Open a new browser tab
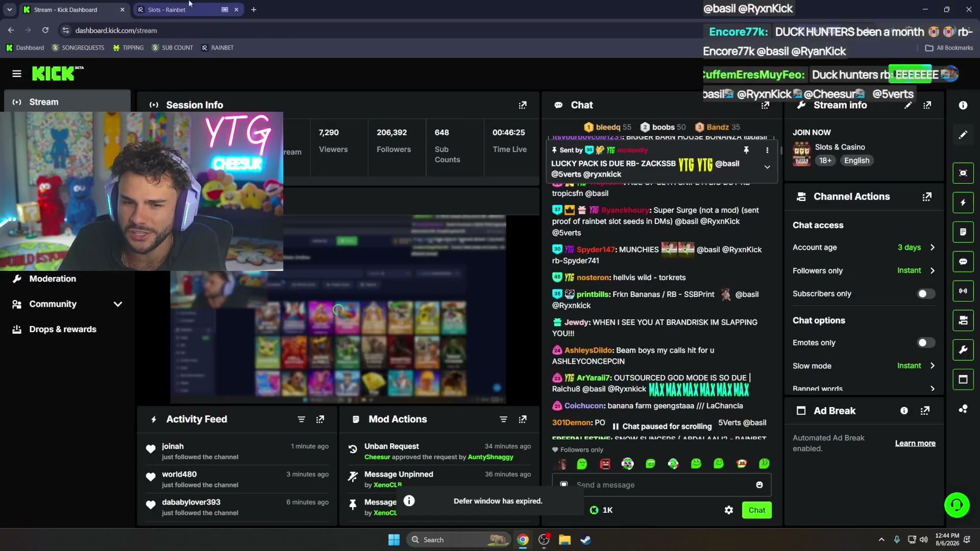 (254, 10)
